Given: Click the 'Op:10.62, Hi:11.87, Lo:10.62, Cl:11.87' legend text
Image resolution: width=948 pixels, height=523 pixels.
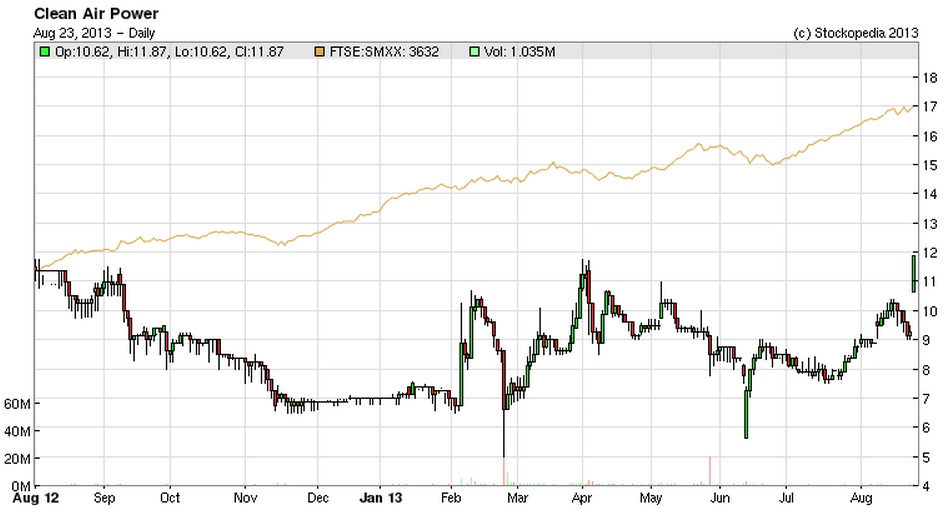Looking at the screenshot, I should [169, 52].
